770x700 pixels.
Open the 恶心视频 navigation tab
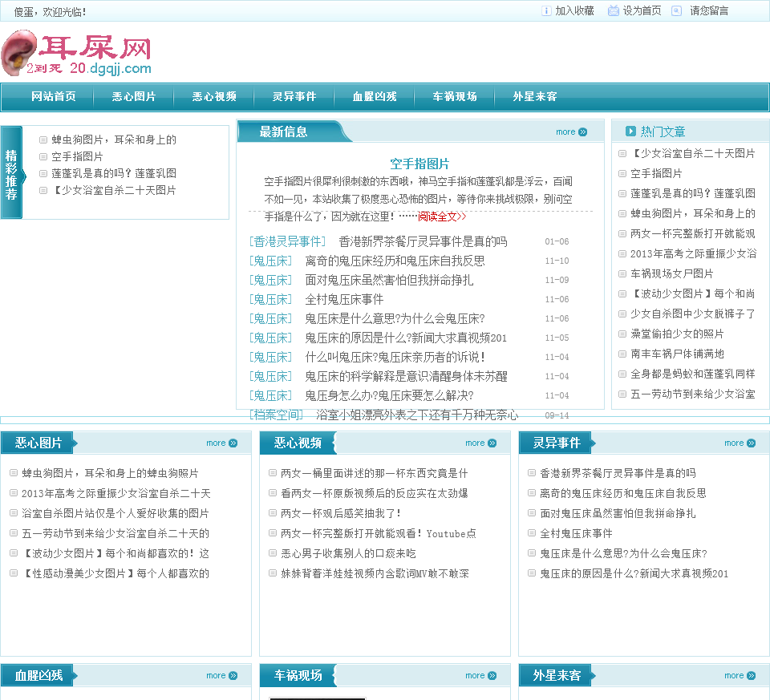[214, 96]
